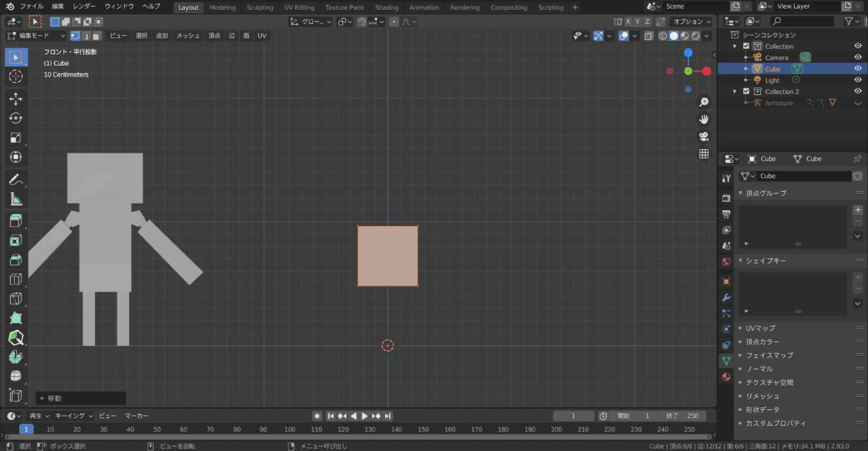868x451 pixels.
Task: Select the Measure tool
Action: (x=16, y=199)
